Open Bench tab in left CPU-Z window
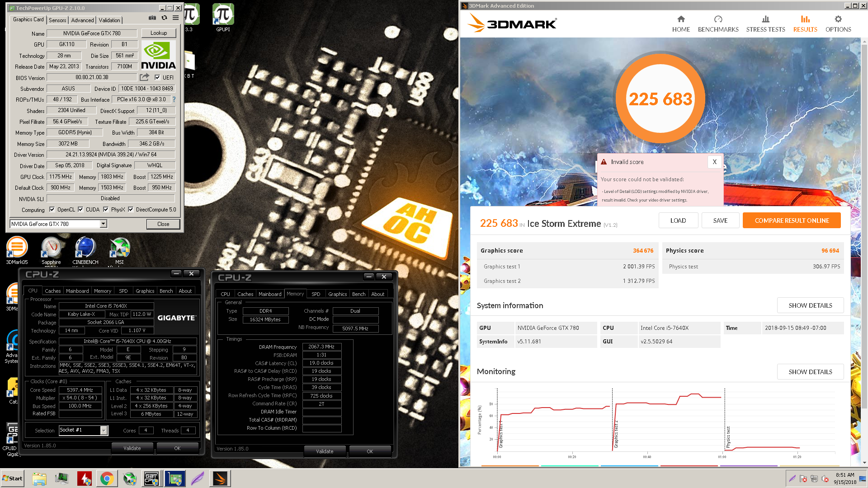 (x=166, y=291)
